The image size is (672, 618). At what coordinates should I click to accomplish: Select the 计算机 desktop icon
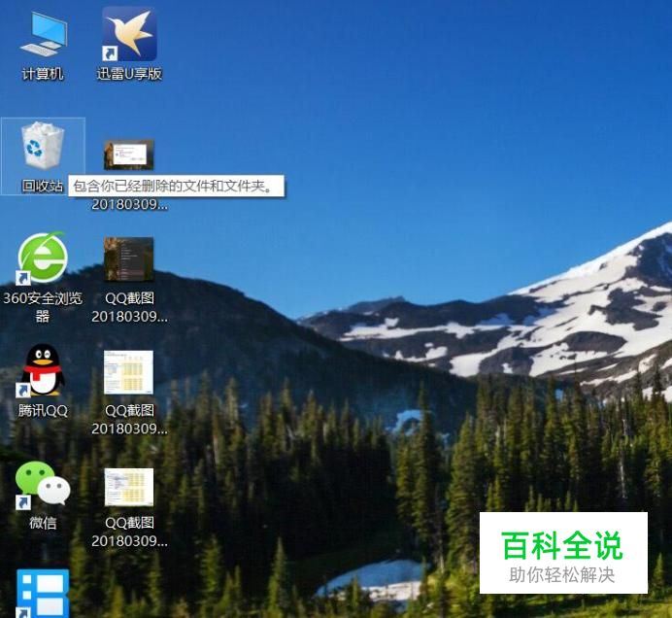coord(44,34)
